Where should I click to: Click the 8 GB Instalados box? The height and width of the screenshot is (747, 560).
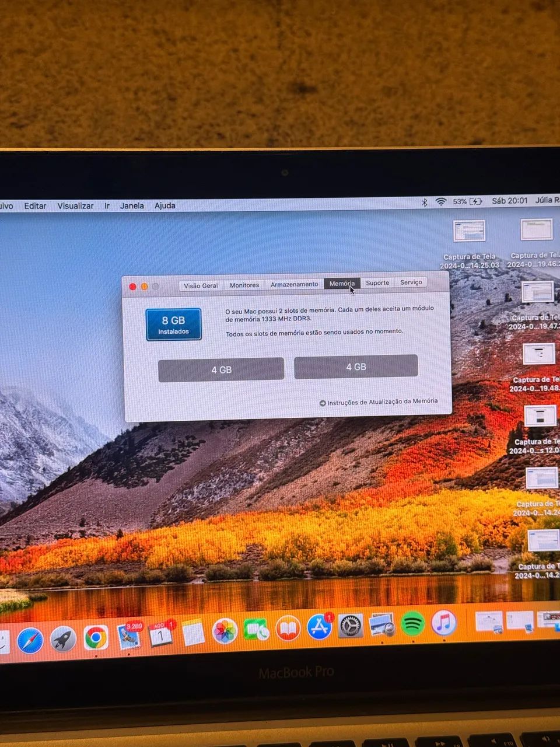tap(173, 324)
